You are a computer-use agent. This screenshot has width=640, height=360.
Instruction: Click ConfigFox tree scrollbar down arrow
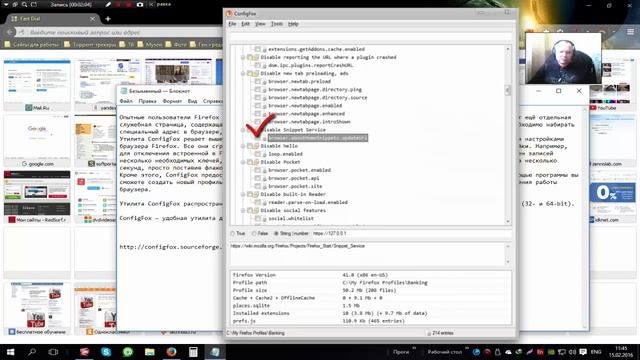pos(508,221)
